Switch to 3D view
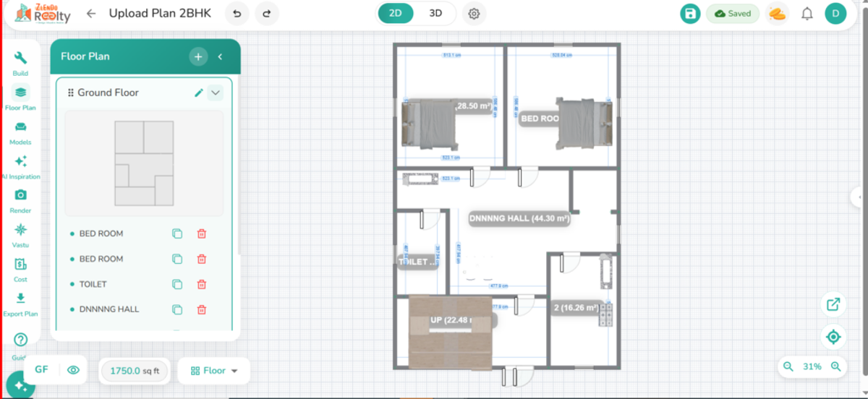This screenshot has height=399, width=868. click(435, 13)
